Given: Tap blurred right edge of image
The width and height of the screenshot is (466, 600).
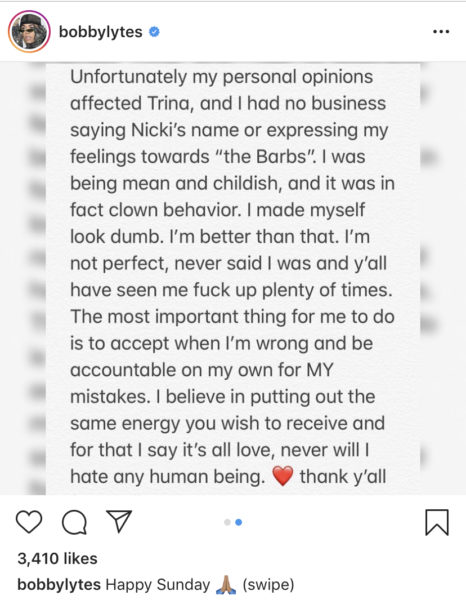Looking at the screenshot, I should point(443,278).
